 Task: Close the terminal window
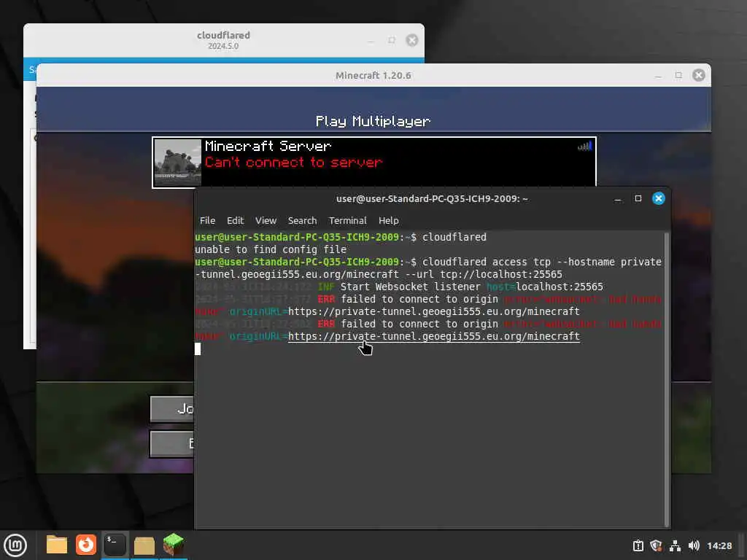659,198
